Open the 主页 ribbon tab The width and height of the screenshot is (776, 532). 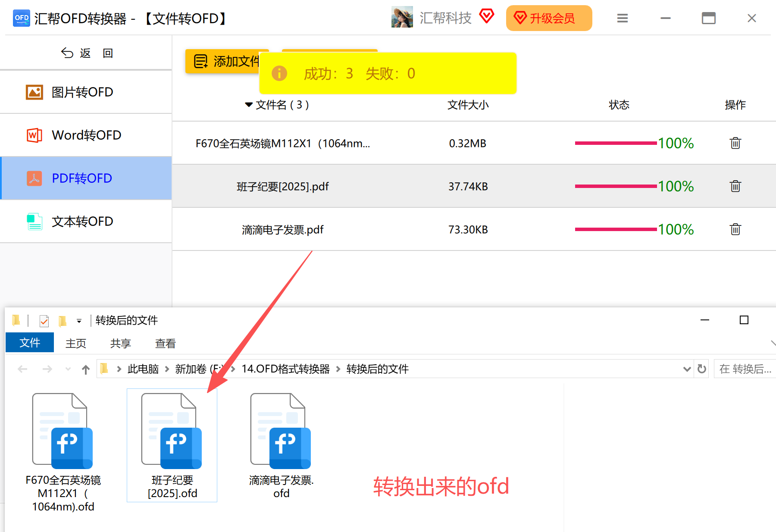click(76, 343)
